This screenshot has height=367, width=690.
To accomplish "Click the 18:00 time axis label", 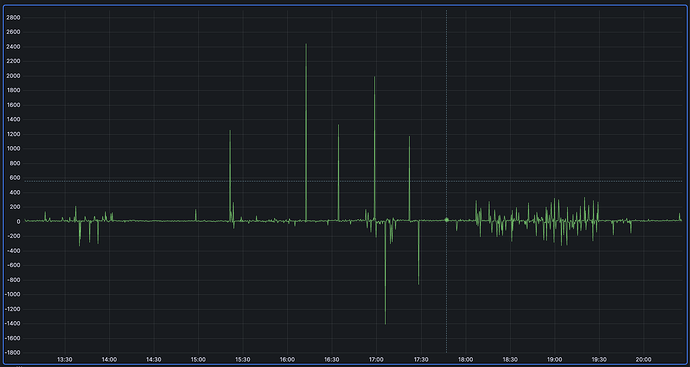I will (466, 360).
